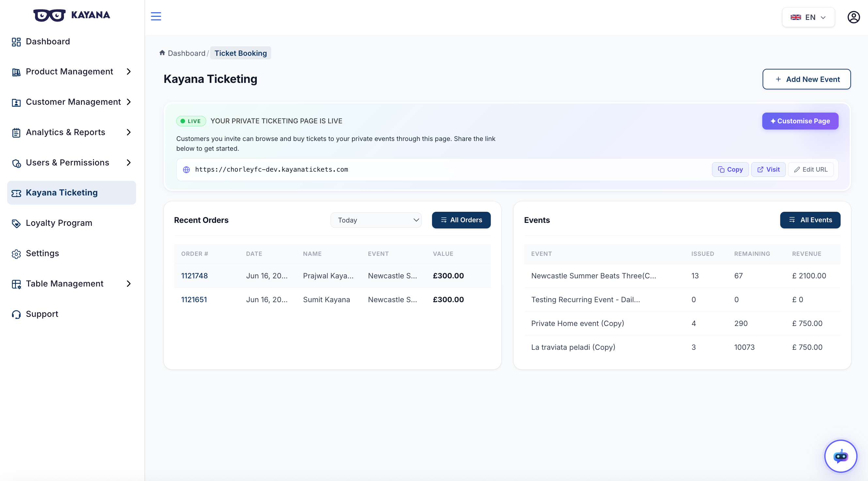Screen dimensions: 868x481
Task: Open order number 1121651
Action: [194, 300]
